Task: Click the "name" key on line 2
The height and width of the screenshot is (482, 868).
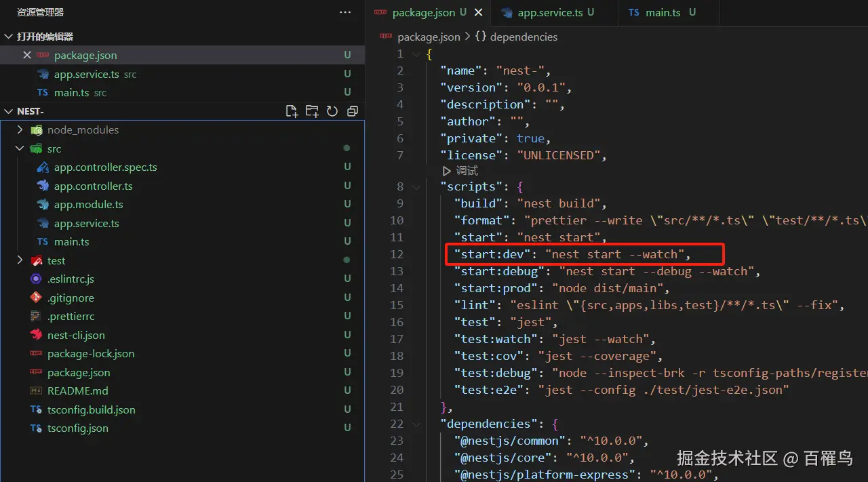Action: pyautogui.click(x=461, y=71)
